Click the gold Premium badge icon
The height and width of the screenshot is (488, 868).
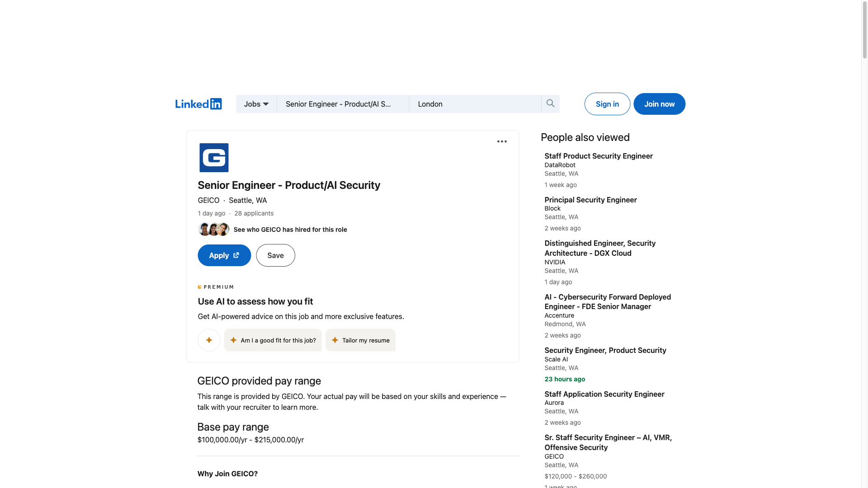[199, 287]
